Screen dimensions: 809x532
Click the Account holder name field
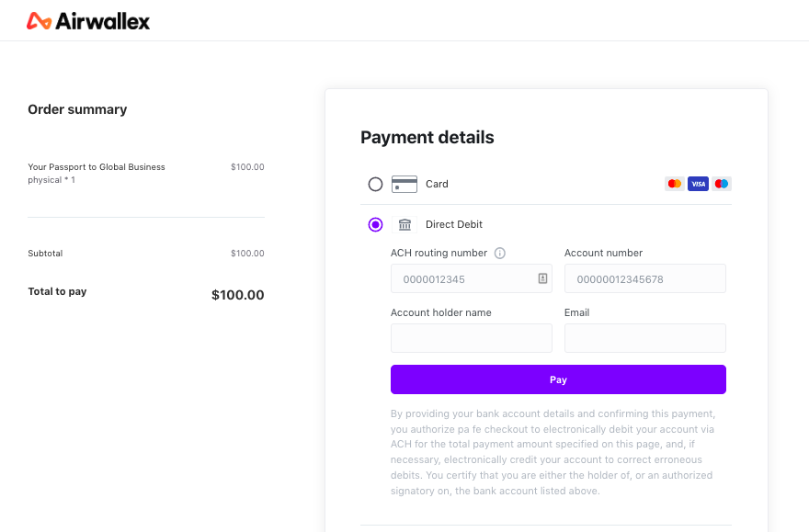click(471, 338)
